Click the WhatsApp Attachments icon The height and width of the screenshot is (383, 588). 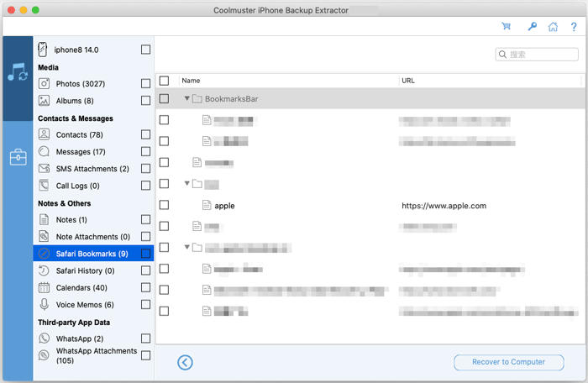(45, 355)
